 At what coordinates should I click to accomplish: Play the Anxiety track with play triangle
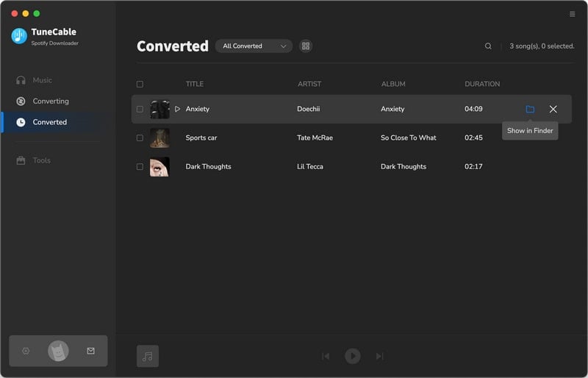[177, 109]
